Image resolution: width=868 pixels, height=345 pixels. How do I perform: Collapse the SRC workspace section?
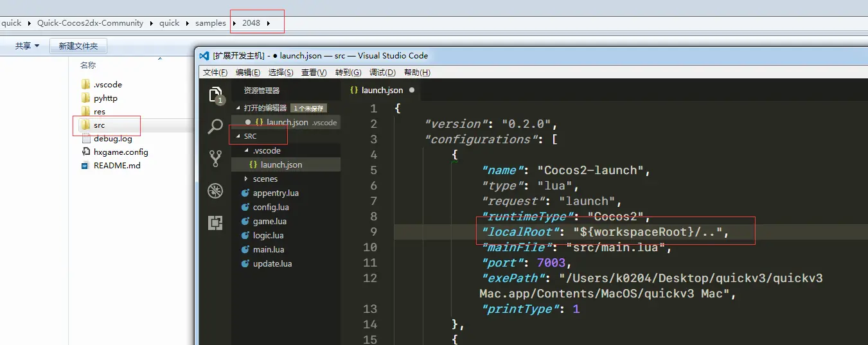[x=238, y=136]
